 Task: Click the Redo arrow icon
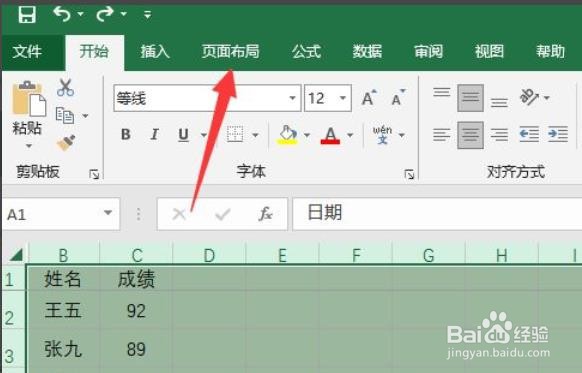(x=105, y=14)
